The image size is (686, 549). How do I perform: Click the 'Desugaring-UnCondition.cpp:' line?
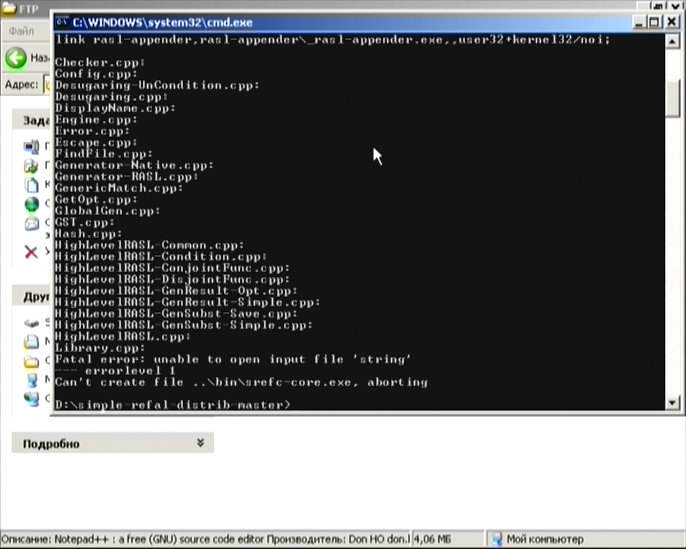157,85
